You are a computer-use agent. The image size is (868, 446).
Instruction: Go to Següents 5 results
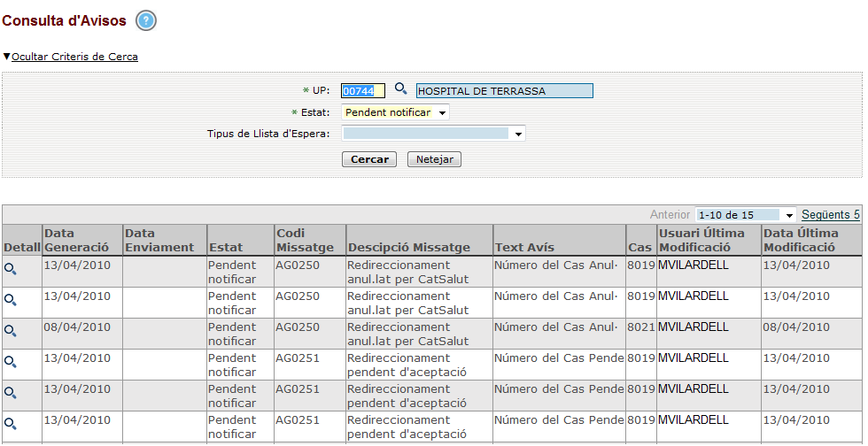tap(830, 215)
